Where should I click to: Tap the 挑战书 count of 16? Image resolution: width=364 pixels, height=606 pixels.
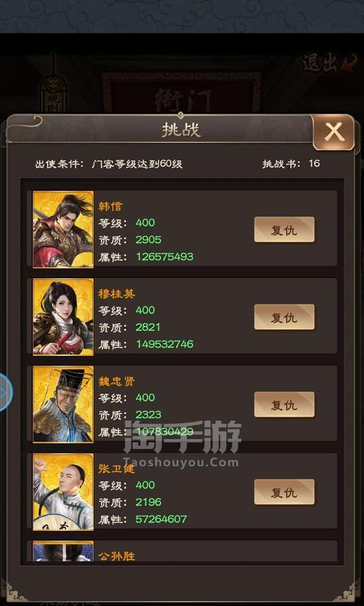(x=314, y=163)
